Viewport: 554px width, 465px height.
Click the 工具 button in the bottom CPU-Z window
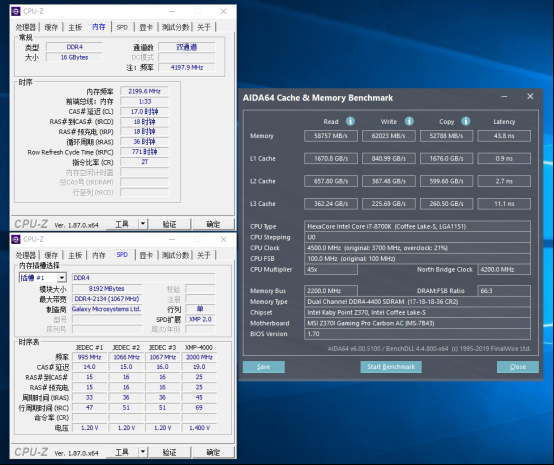[x=122, y=452]
